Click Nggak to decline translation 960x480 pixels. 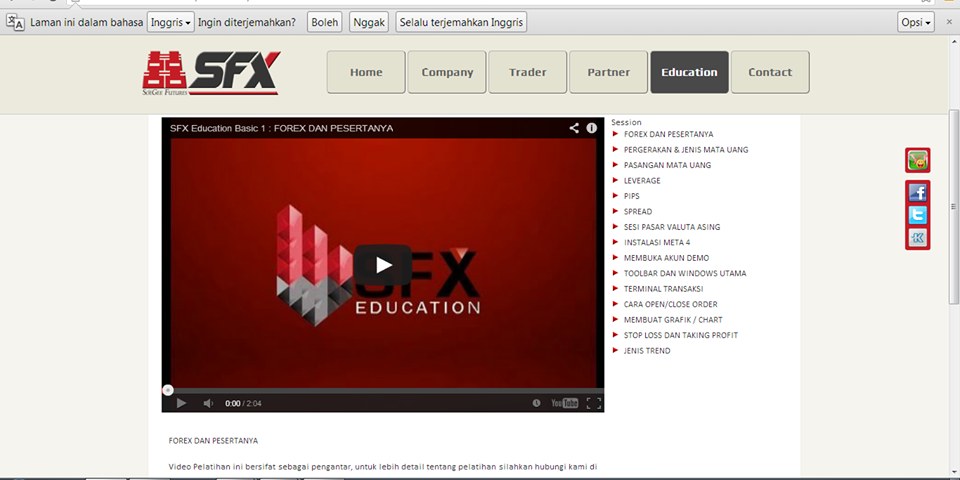[x=369, y=22]
